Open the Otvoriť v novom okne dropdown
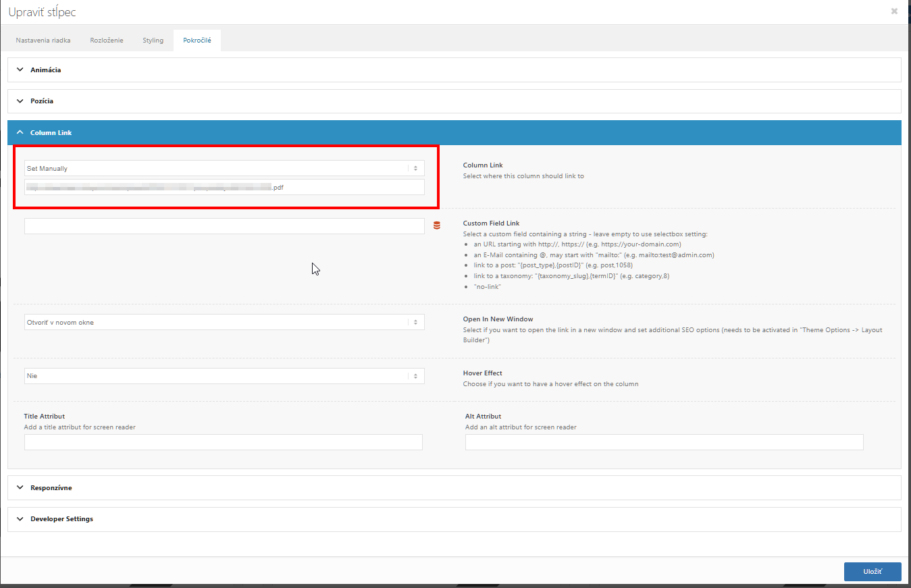The height and width of the screenshot is (588, 911). click(224, 322)
